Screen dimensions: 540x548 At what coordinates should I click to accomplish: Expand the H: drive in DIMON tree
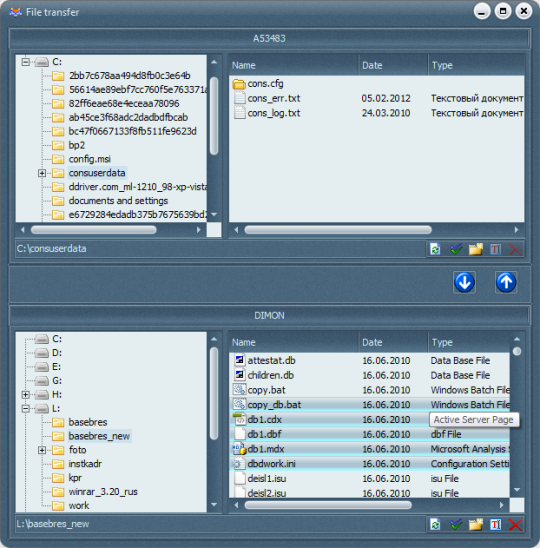coord(26,395)
